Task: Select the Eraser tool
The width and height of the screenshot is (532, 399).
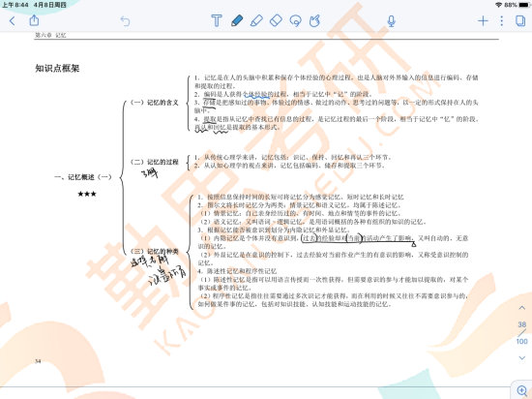Action: click(x=276, y=20)
